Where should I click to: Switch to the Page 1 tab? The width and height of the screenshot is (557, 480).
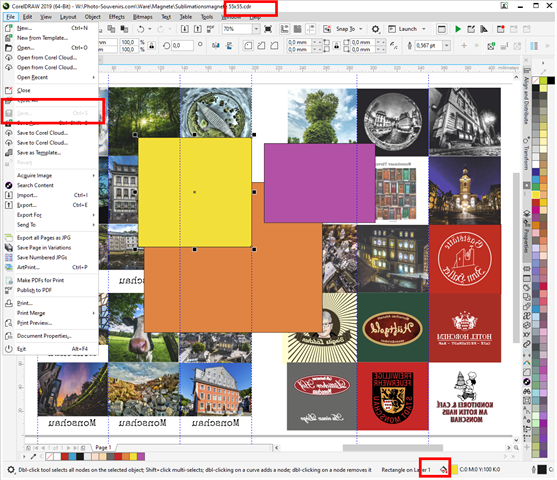[x=103, y=447]
